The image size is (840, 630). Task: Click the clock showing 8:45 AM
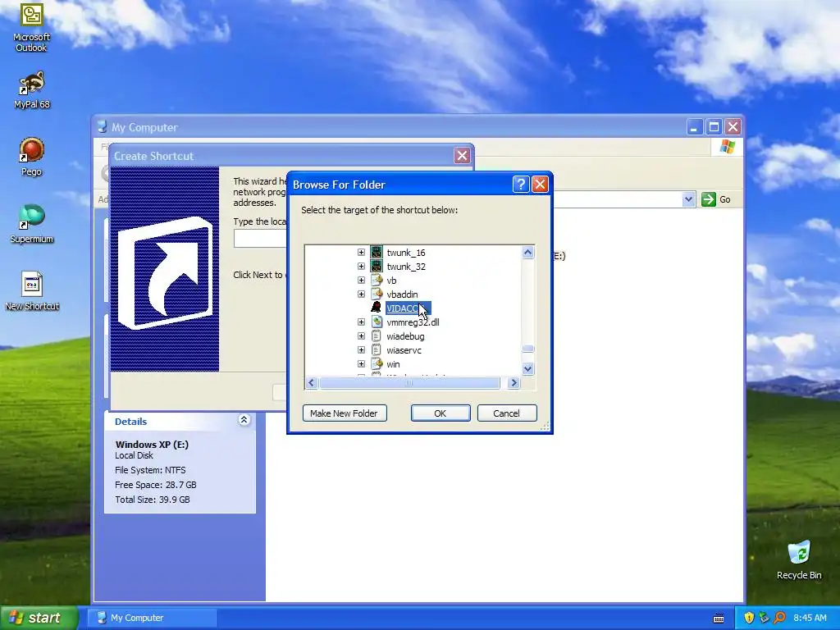(810, 618)
